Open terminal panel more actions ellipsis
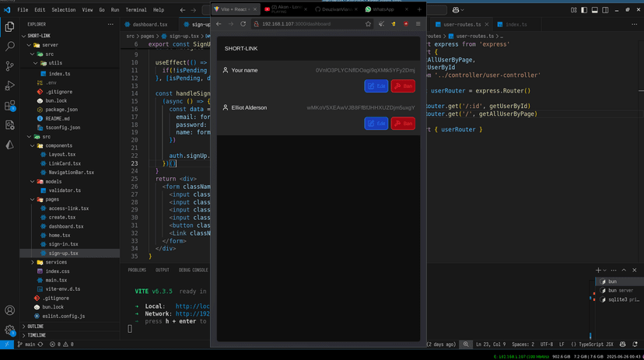Image resolution: width=644 pixels, height=360 pixels. (614, 270)
